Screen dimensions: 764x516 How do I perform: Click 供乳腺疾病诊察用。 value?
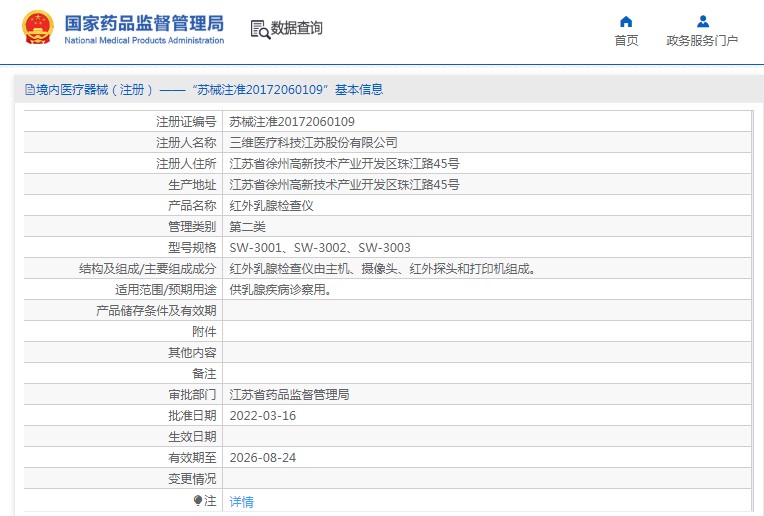[281, 289]
